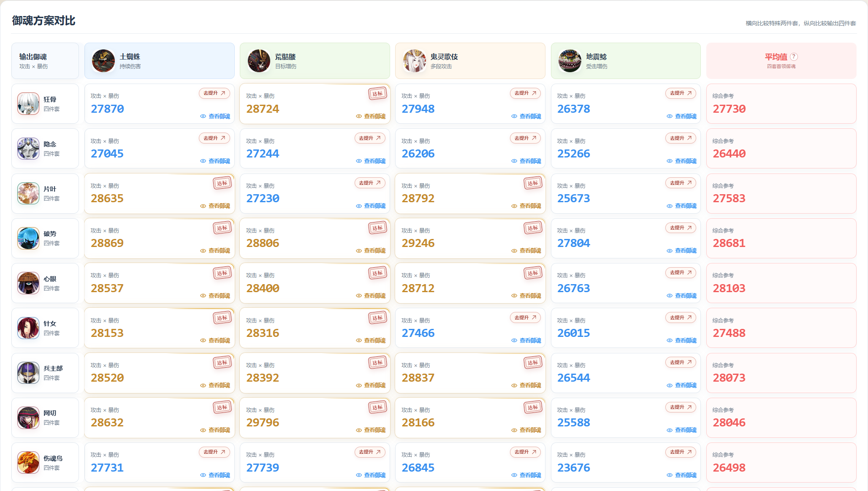
Task: Select the average value 28046
Action: tap(729, 423)
